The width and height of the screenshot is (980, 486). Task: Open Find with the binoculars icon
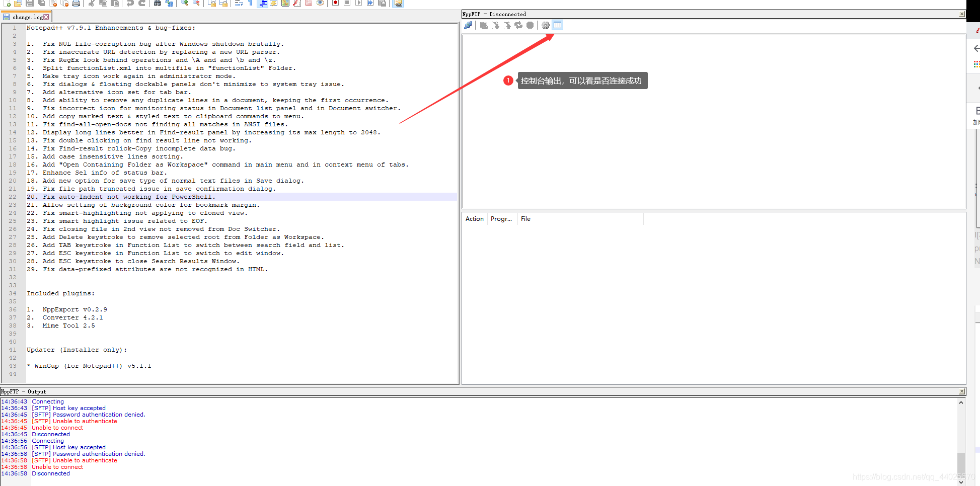tap(158, 3)
